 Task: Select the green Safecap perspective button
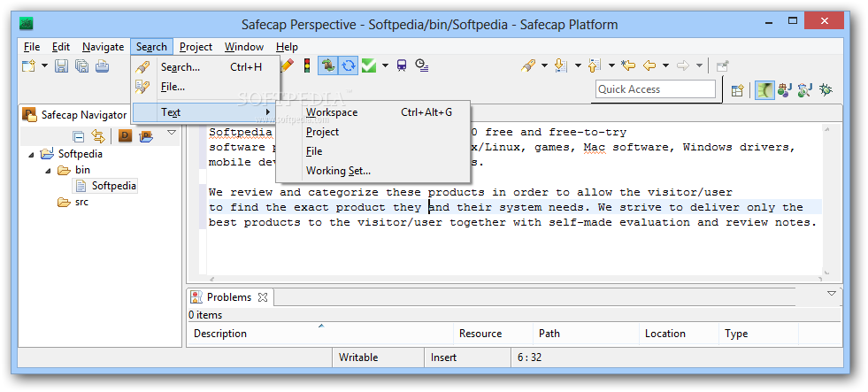point(765,89)
